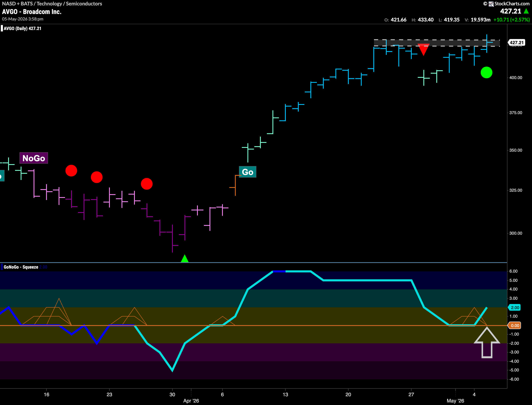Click the -6.00 oscillator axis label
The width and height of the screenshot is (532, 405).
tap(514, 379)
